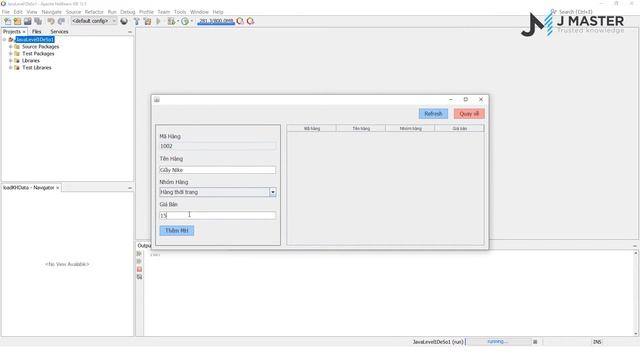Click the New Project toolbar icon
The width and height of the screenshot is (640, 360).
pyautogui.click(x=18, y=21)
